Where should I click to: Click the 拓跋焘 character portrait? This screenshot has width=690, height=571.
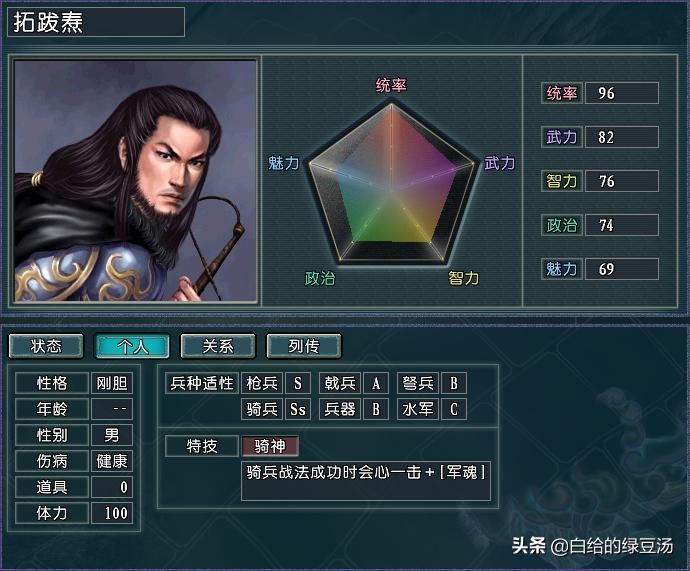pyautogui.click(x=135, y=181)
